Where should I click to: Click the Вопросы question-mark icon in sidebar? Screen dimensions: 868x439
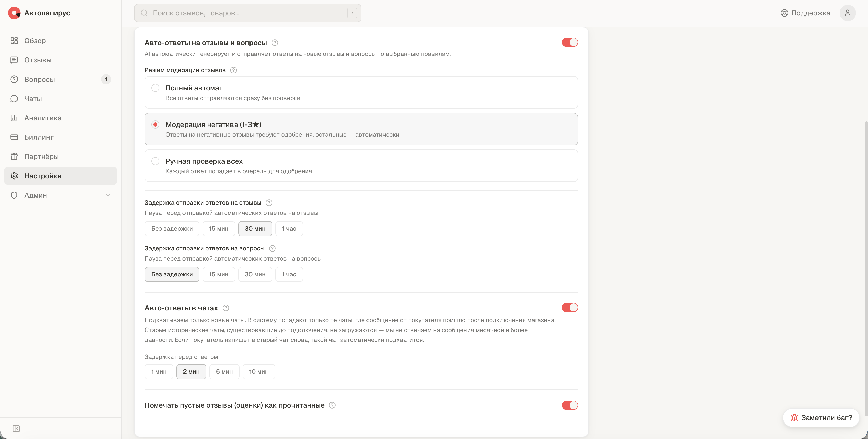pos(14,79)
